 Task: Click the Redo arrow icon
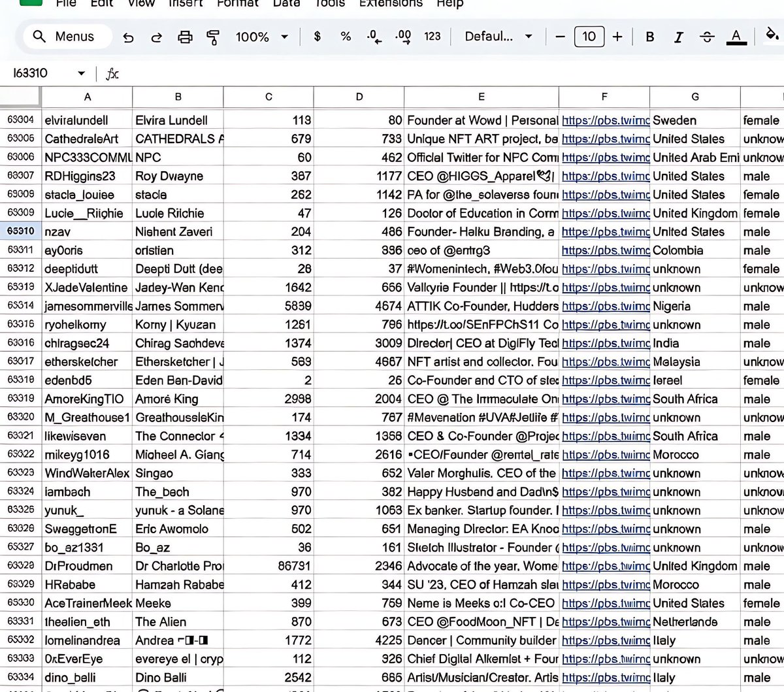(157, 37)
